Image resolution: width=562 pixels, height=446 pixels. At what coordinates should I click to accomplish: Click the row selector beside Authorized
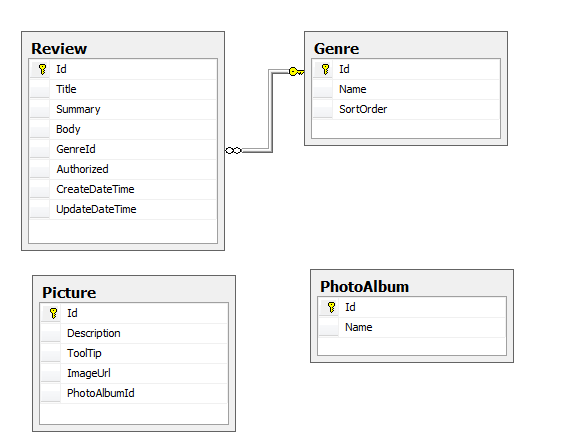[x=40, y=169]
